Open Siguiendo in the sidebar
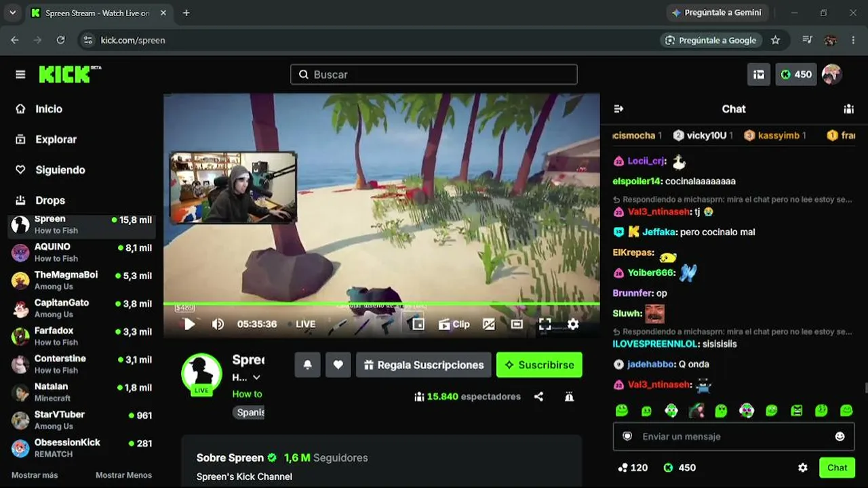Image resolution: width=868 pixels, height=488 pixels. pos(60,170)
